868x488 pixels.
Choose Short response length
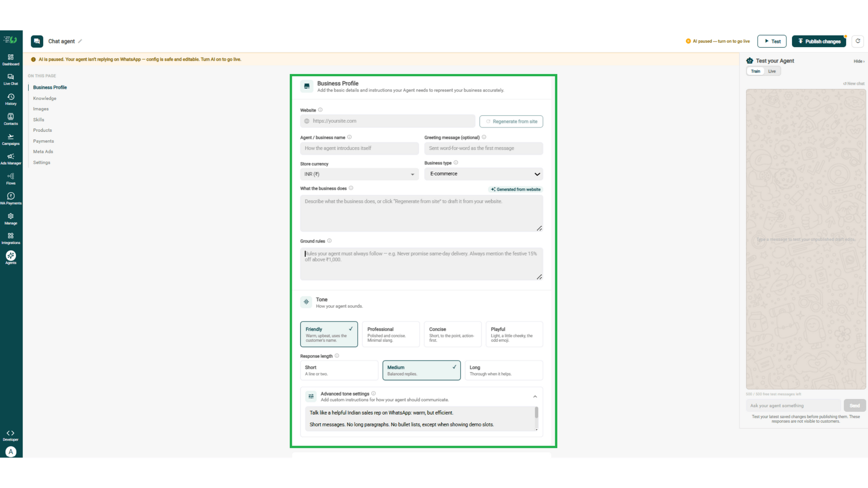tap(339, 370)
